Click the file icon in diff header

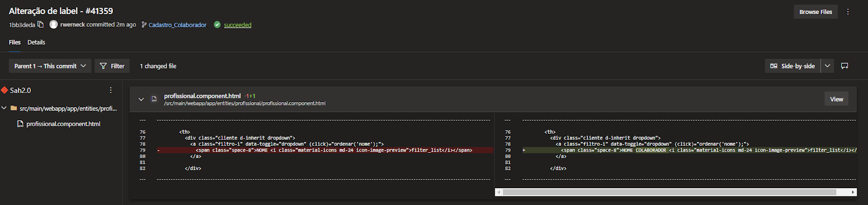[154, 100]
